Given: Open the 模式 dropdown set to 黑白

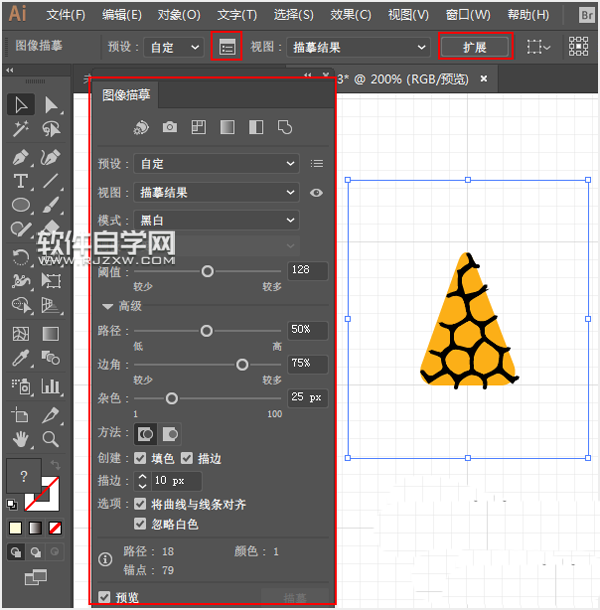Looking at the screenshot, I should tap(216, 220).
